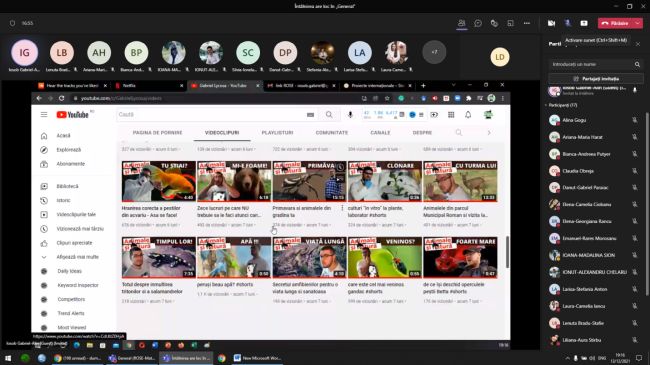Click the YouTube Caută search box

(211, 114)
